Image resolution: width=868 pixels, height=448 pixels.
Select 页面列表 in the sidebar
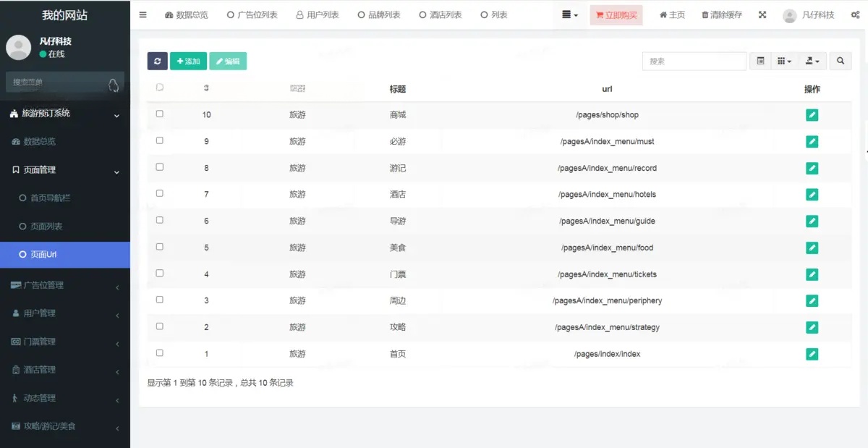pyautogui.click(x=46, y=227)
